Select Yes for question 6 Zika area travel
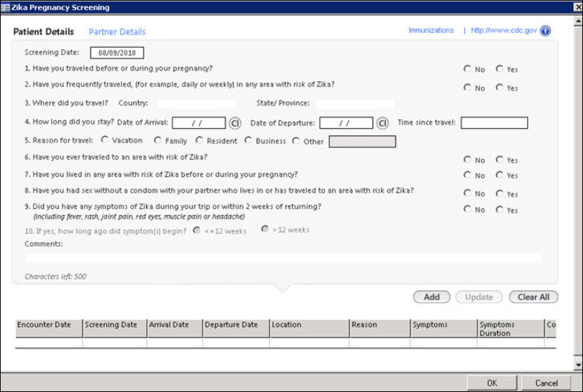 click(x=500, y=160)
